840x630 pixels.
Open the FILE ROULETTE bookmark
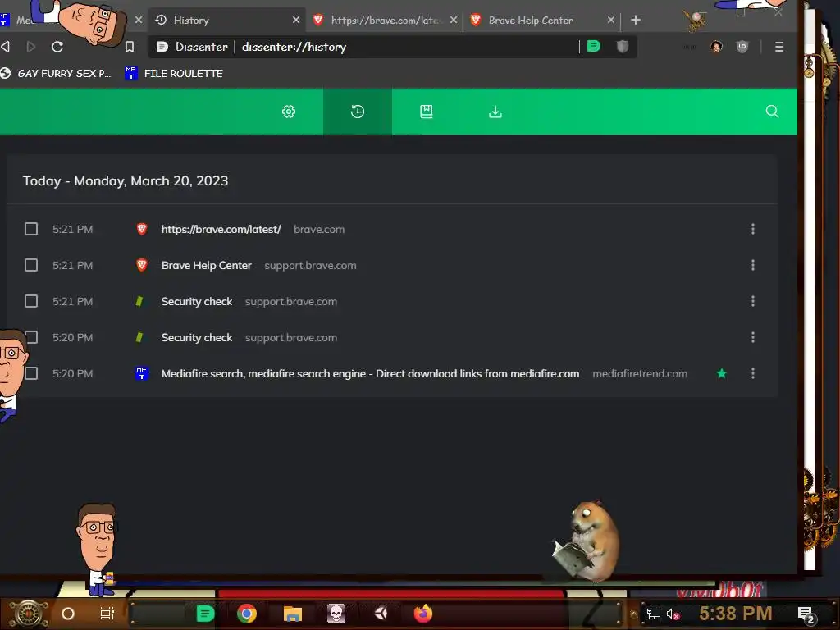tap(174, 73)
